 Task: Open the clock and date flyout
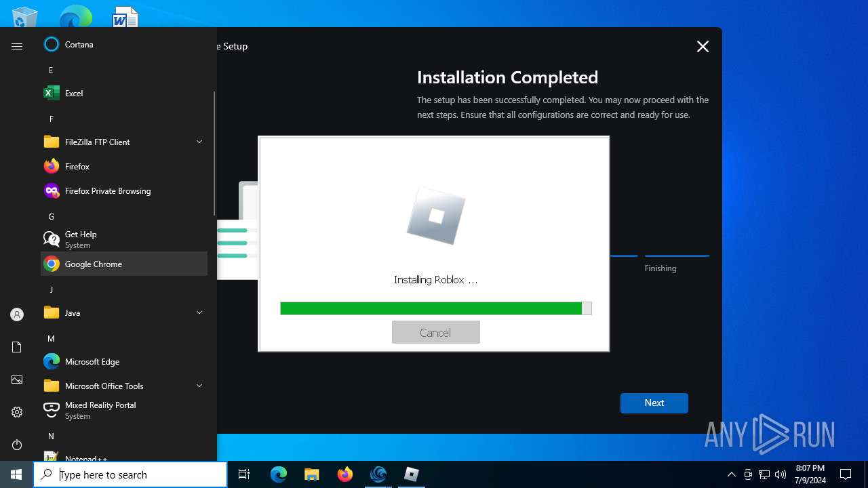[810, 474]
